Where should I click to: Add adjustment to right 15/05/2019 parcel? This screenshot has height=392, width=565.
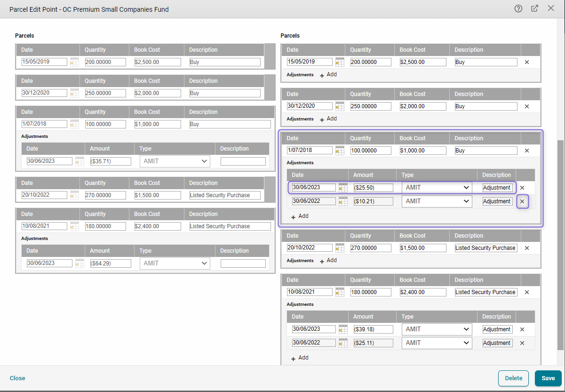(328, 74)
